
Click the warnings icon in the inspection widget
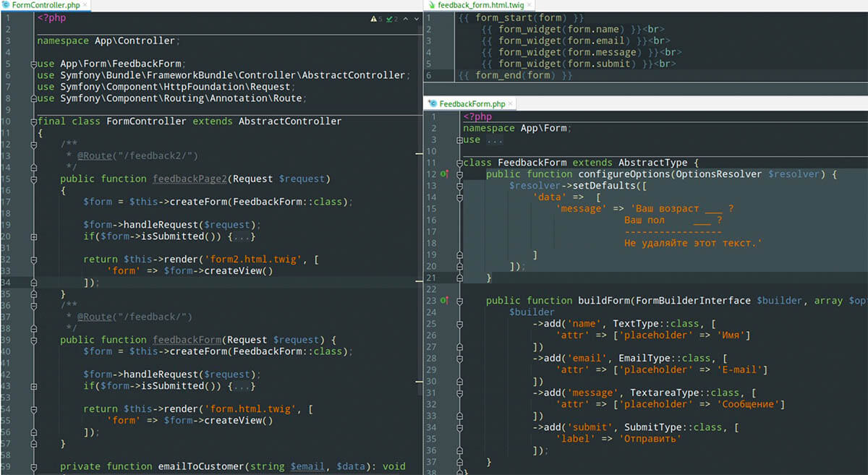coord(373,19)
